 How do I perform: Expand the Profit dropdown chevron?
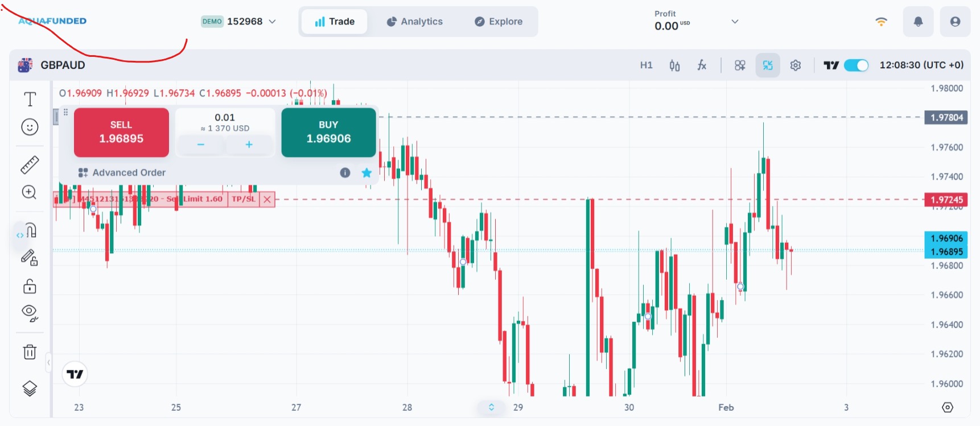(x=735, y=22)
